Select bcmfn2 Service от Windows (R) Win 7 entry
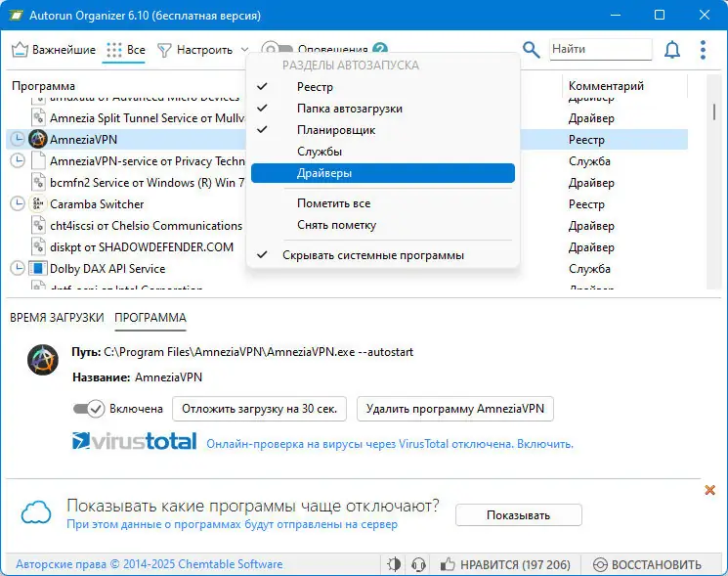The image size is (728, 576). [x=148, y=183]
